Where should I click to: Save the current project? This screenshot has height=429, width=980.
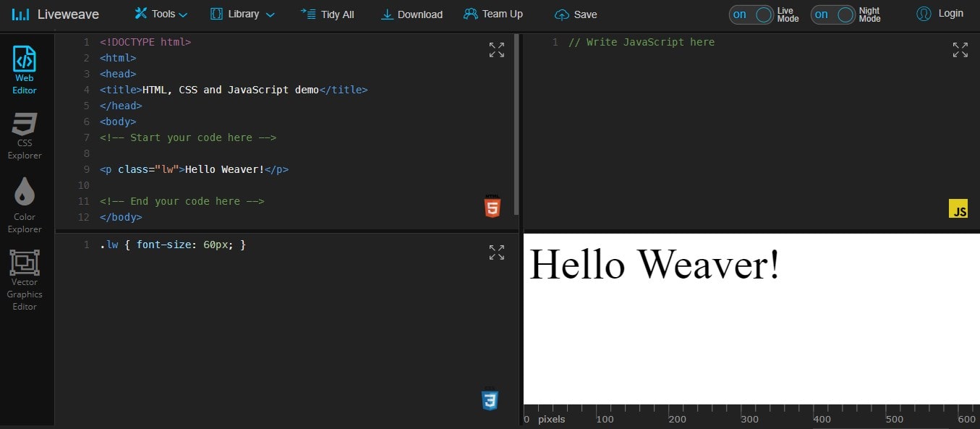click(576, 14)
